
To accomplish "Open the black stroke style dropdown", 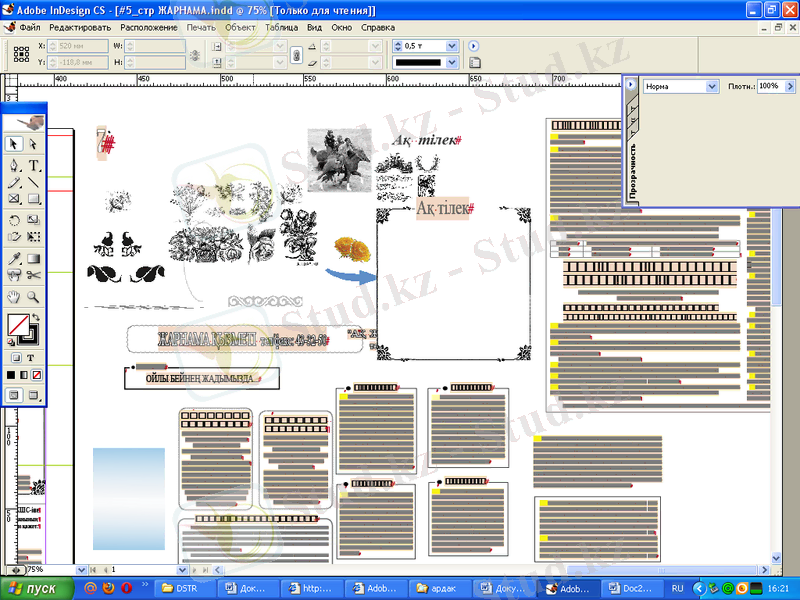I will pos(451,62).
